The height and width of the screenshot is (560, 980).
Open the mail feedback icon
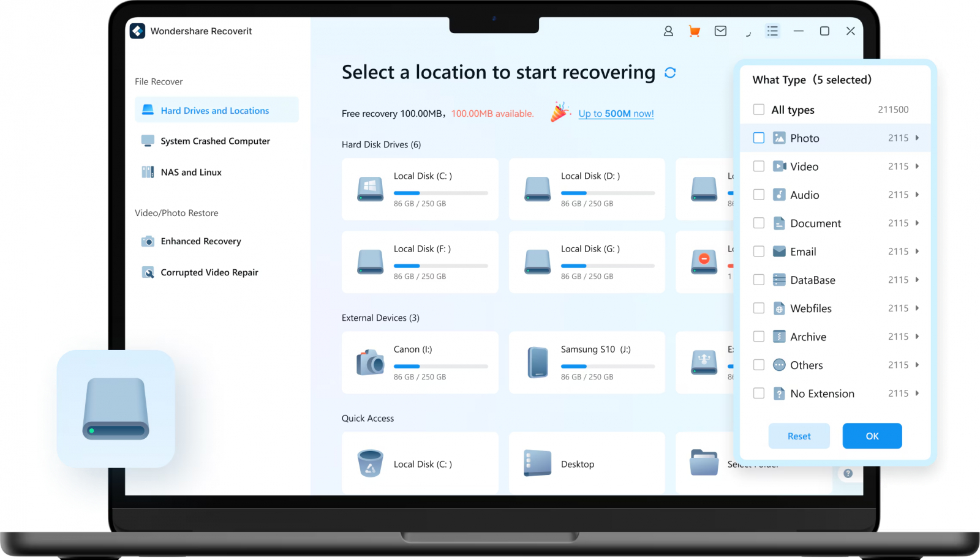coord(720,31)
